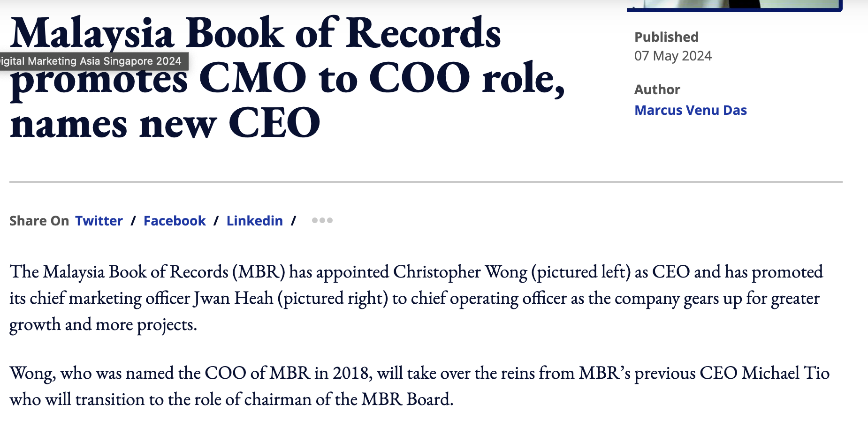This screenshot has width=868, height=435.
Task: Click the headline's first line 'Malaysia Book of Records'
Action: [x=256, y=34]
